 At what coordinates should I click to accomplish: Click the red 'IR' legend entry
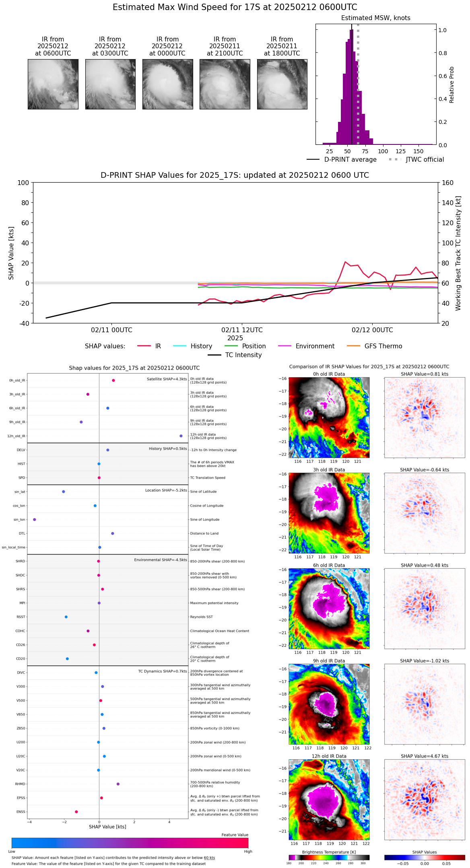pos(149,346)
